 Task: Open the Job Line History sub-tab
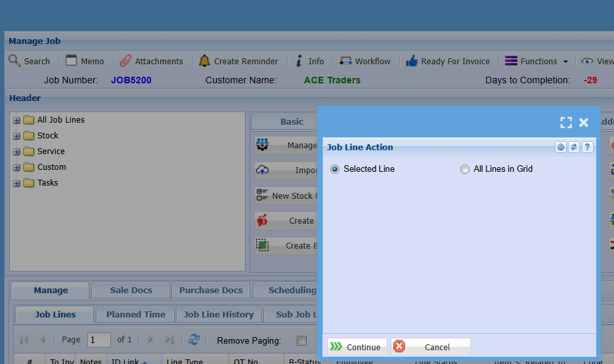point(219,314)
